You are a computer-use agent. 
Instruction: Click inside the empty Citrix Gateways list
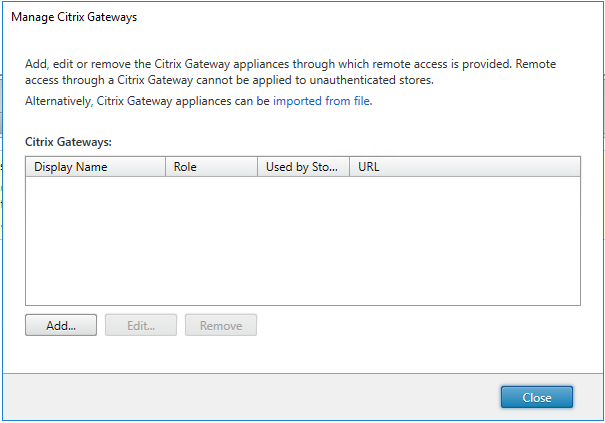click(x=302, y=240)
